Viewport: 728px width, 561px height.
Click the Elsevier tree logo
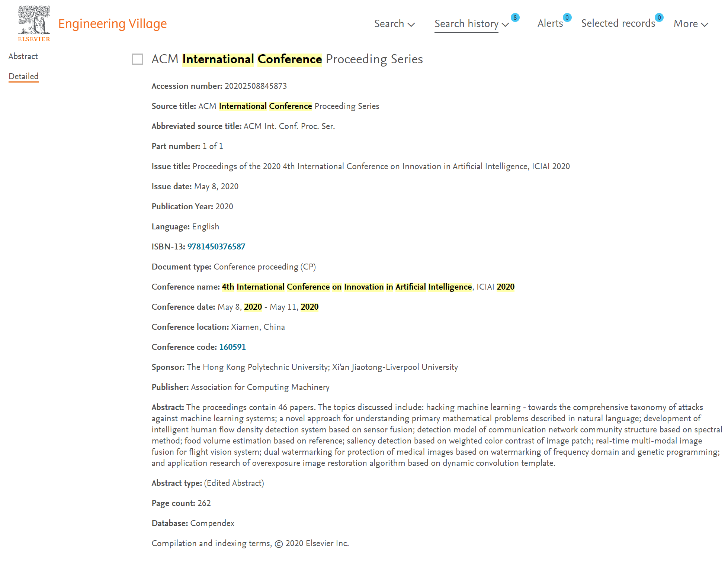(x=34, y=23)
